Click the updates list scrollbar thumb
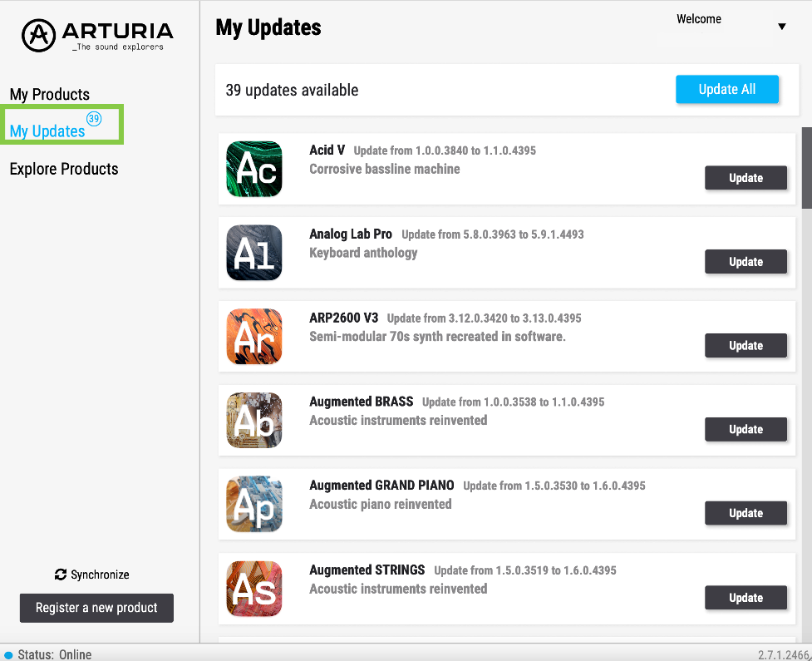 click(x=807, y=168)
